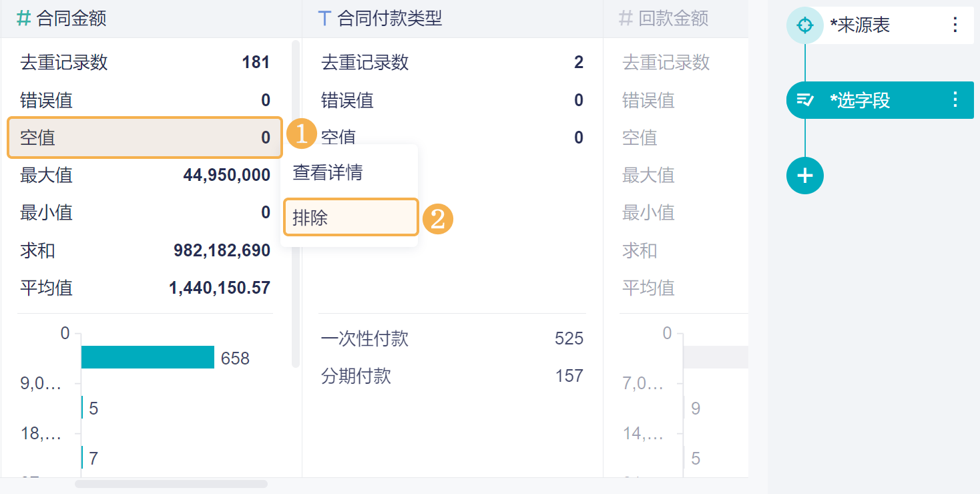980x494 pixels.
Task: Click the numeric type icon beside 合同金额
Action: pos(24,18)
